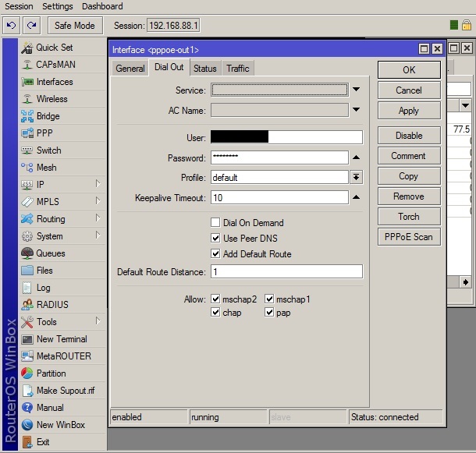Image resolution: width=476 pixels, height=453 pixels.
Task: Expand the Routing submenu
Action: (98, 218)
